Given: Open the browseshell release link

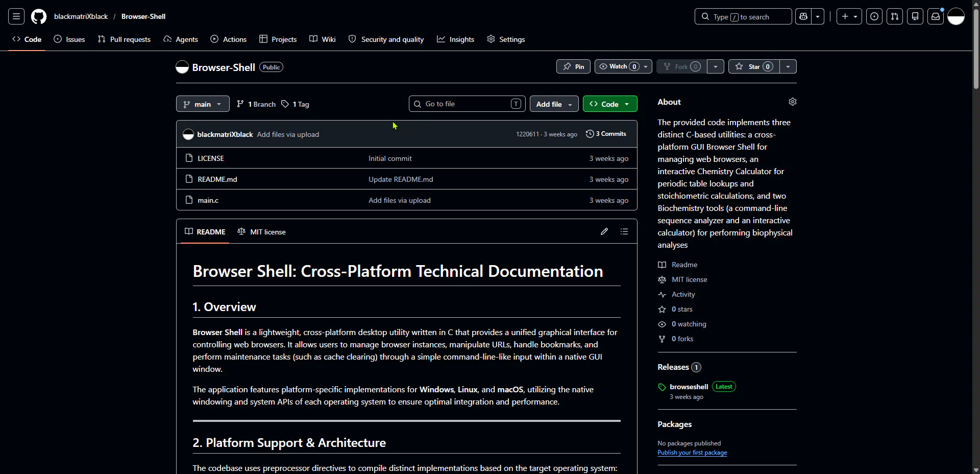Looking at the screenshot, I should (x=689, y=387).
